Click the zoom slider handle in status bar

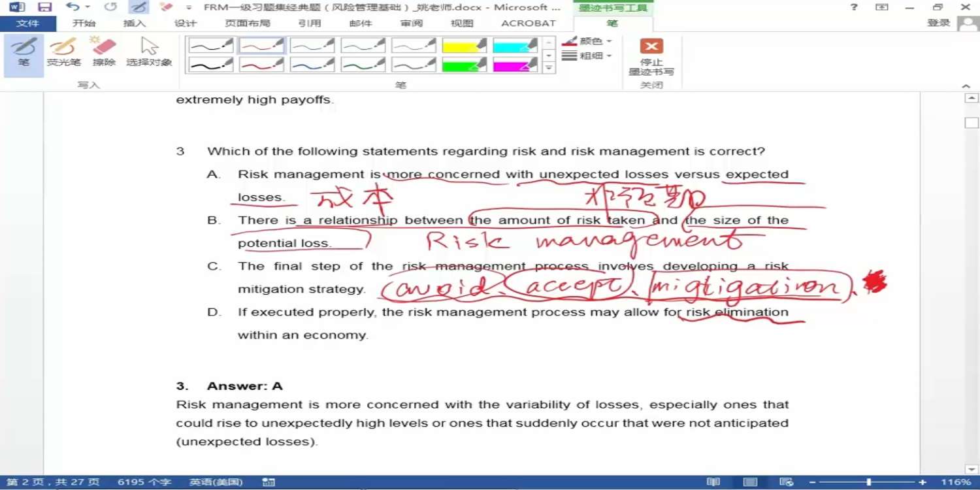(868, 482)
